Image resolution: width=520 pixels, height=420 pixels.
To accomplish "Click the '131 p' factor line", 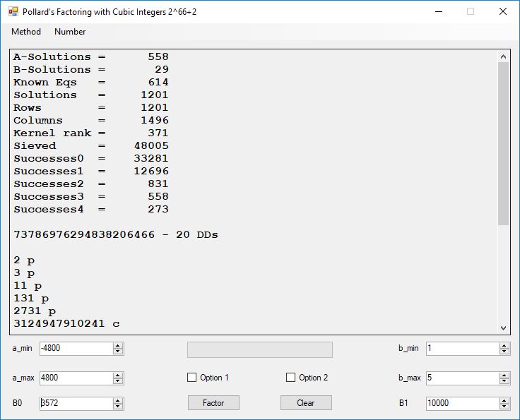I will 31,298.
